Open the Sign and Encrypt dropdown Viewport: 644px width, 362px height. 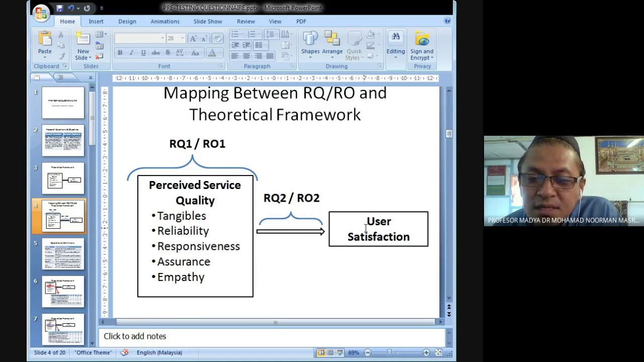coord(422,45)
